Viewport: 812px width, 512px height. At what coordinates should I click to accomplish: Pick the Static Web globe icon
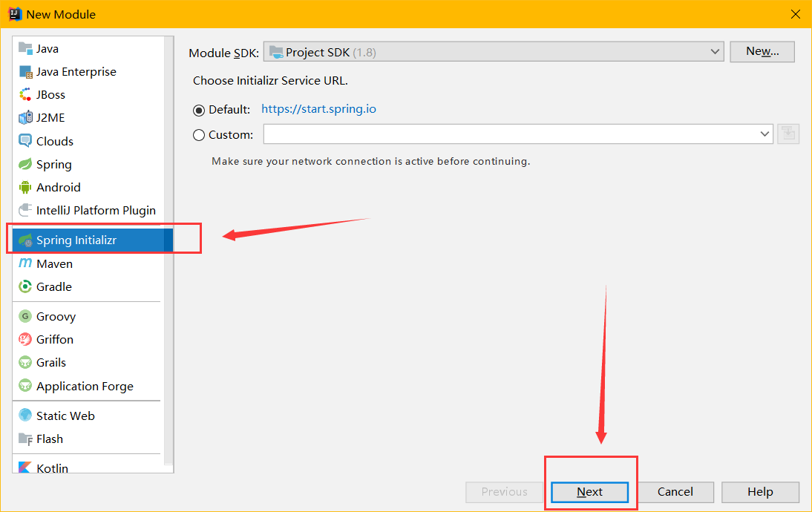pos(24,416)
